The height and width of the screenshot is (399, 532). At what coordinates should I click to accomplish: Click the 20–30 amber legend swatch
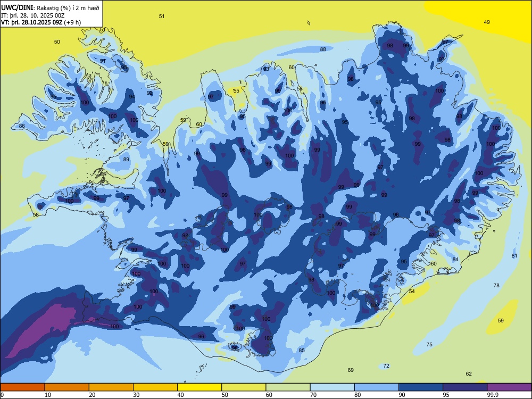point(111,387)
